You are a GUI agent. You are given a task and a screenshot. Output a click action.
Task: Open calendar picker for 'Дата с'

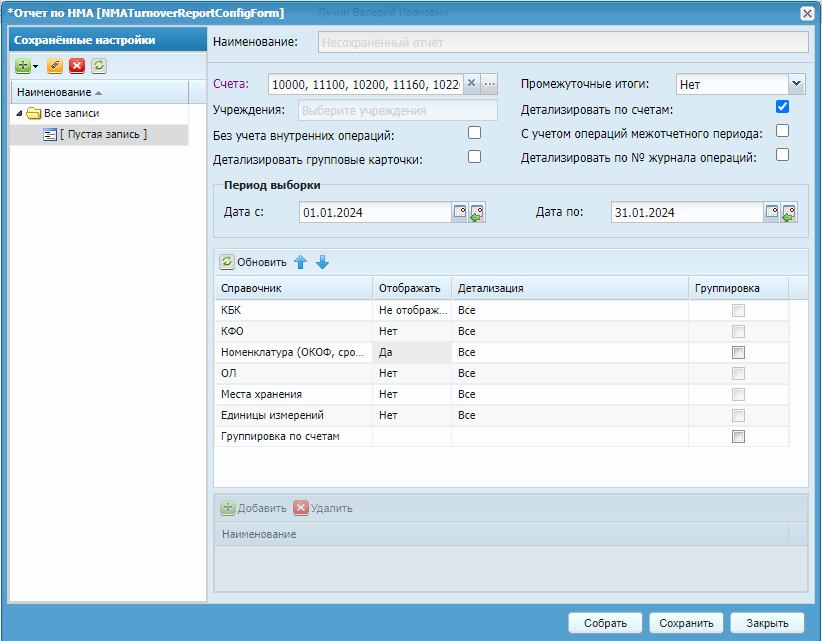(460, 212)
